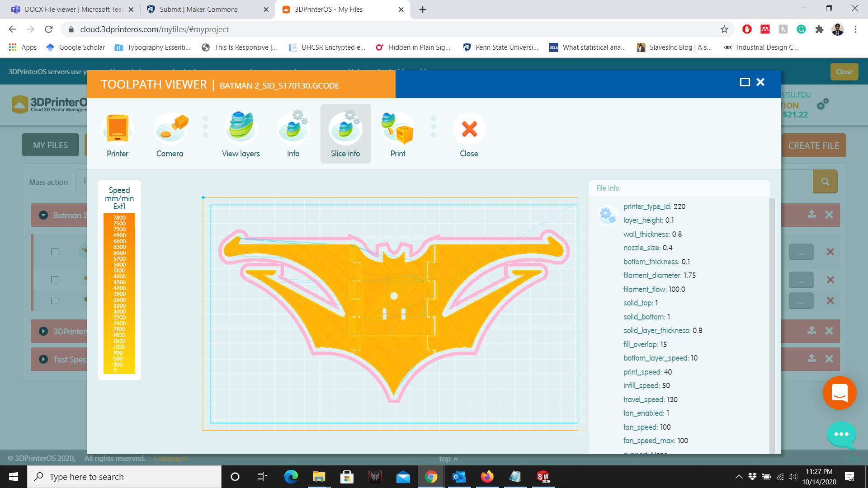Check the third file checkbox under Batman 2
The image size is (868, 488).
click(x=55, y=300)
